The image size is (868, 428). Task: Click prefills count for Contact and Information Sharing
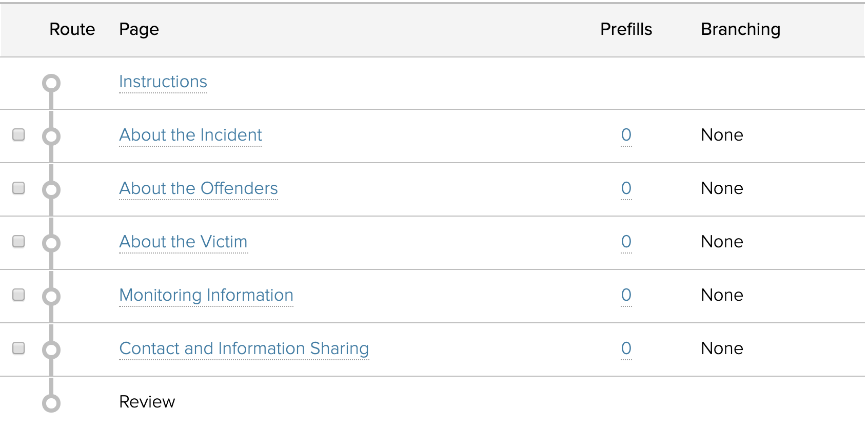626,348
